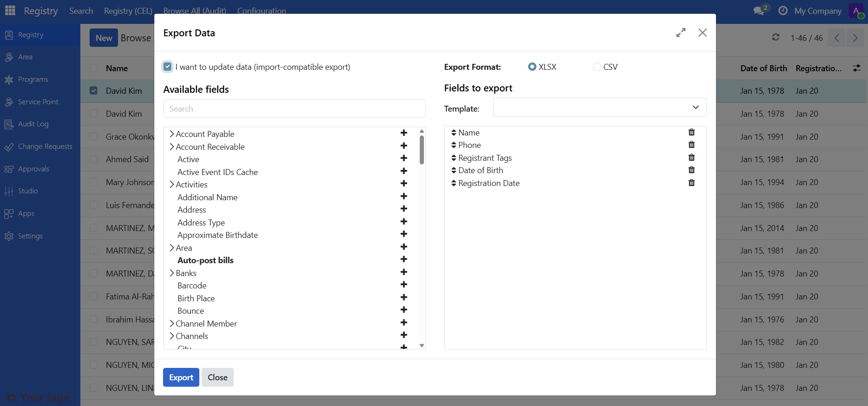Add Bounce field using plus icon
Screen dimensions: 868x406
404,310
